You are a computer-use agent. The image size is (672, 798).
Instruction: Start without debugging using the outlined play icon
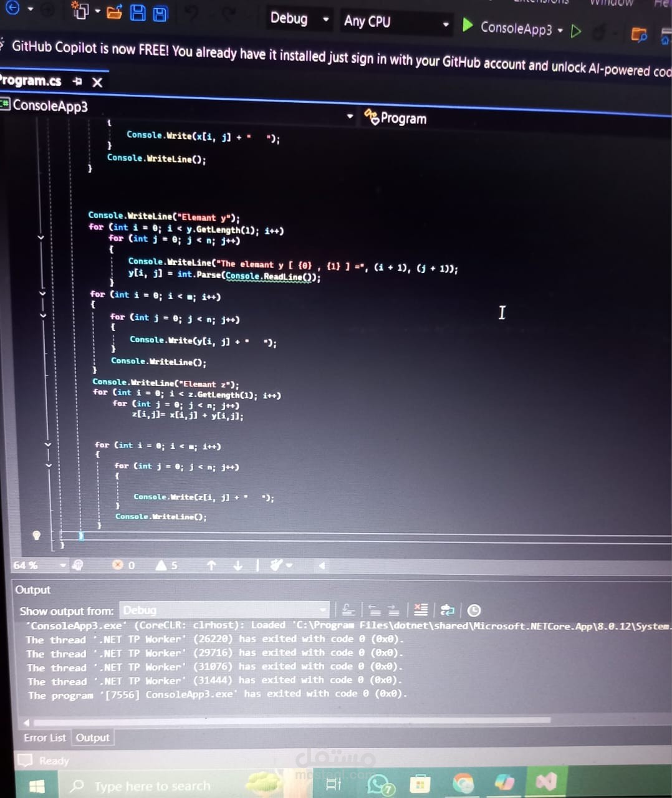coord(576,31)
